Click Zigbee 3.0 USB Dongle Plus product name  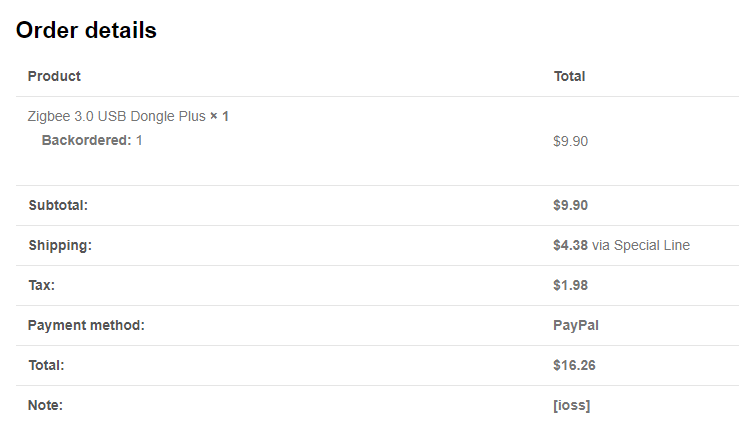(116, 116)
